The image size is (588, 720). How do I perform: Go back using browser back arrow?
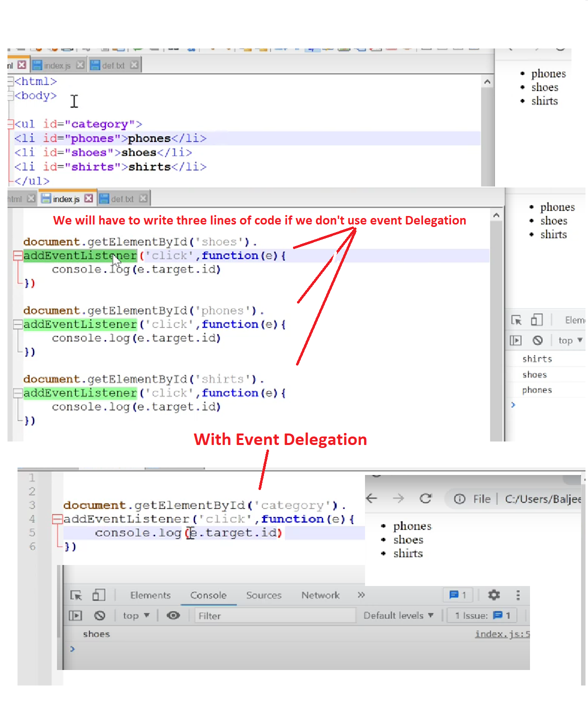pyautogui.click(x=372, y=498)
